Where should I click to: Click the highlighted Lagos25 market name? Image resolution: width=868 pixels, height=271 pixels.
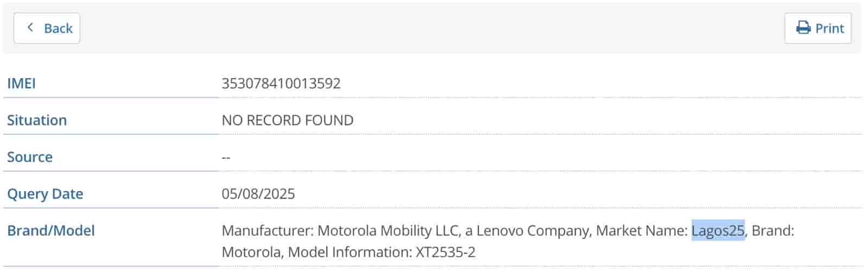pyautogui.click(x=718, y=231)
